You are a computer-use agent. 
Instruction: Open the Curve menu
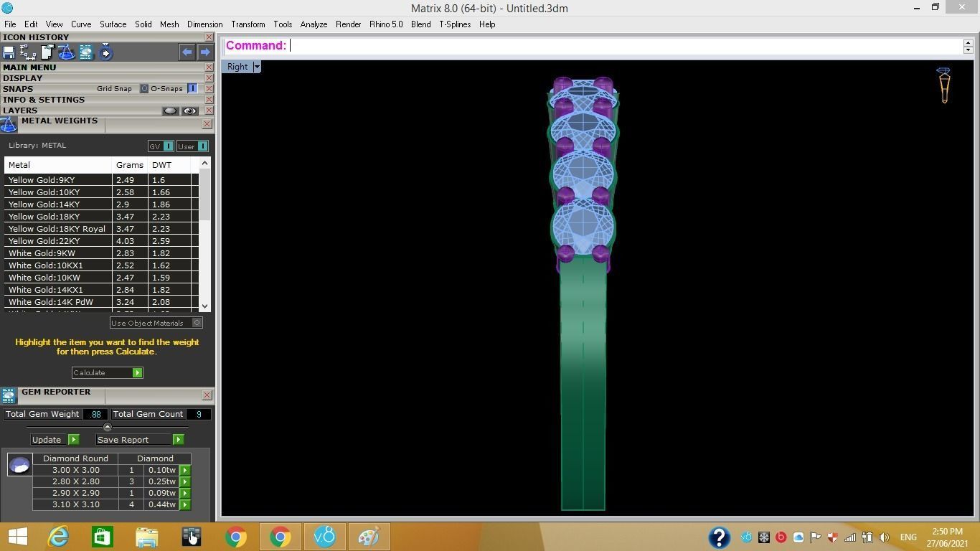coord(80,24)
